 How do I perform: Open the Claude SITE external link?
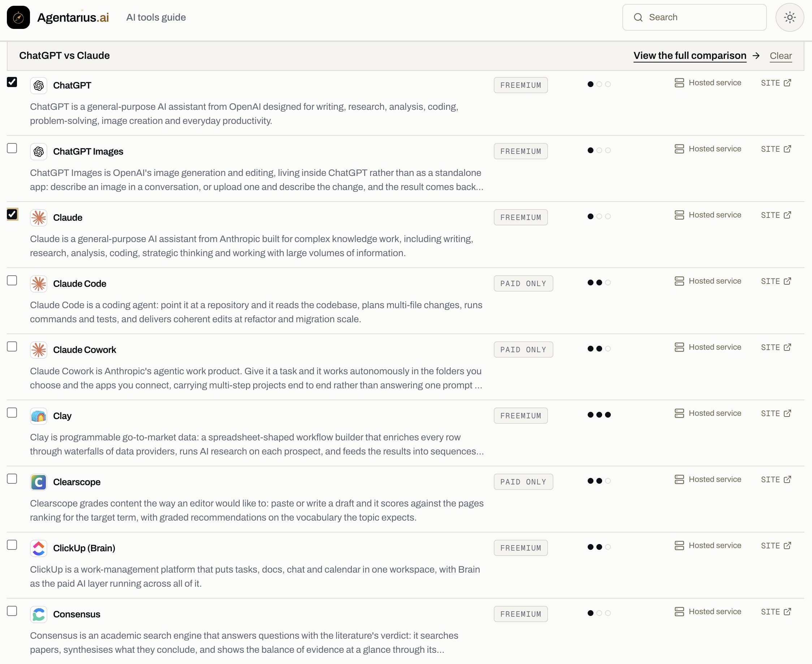776,215
